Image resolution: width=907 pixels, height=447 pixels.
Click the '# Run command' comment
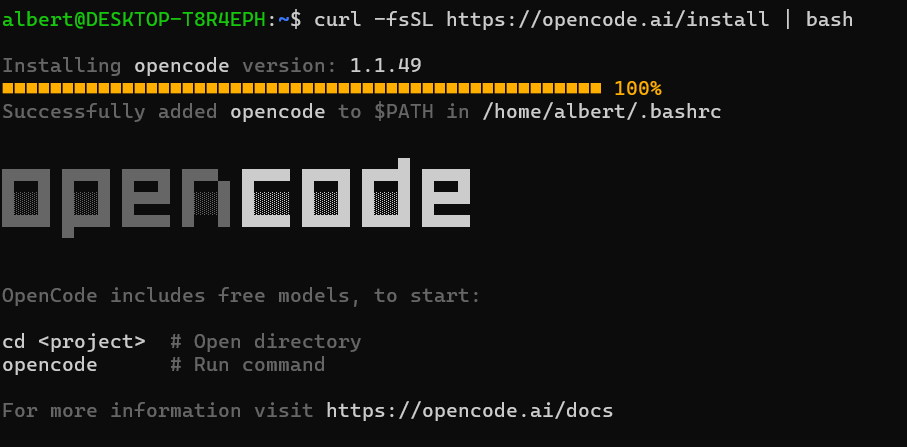(x=248, y=365)
